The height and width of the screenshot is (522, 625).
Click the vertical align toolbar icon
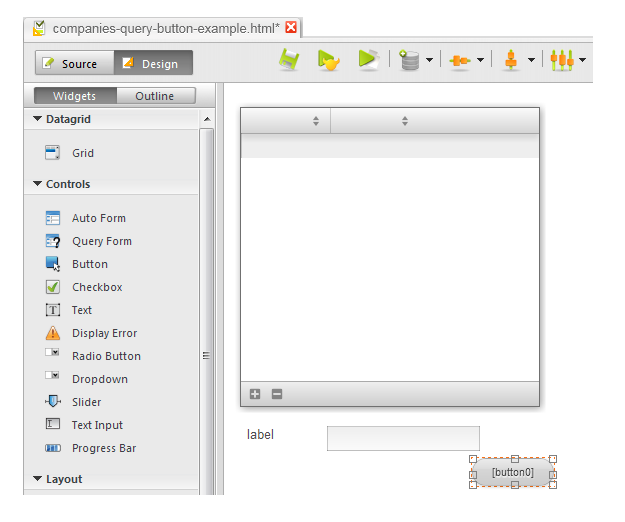tap(511, 61)
